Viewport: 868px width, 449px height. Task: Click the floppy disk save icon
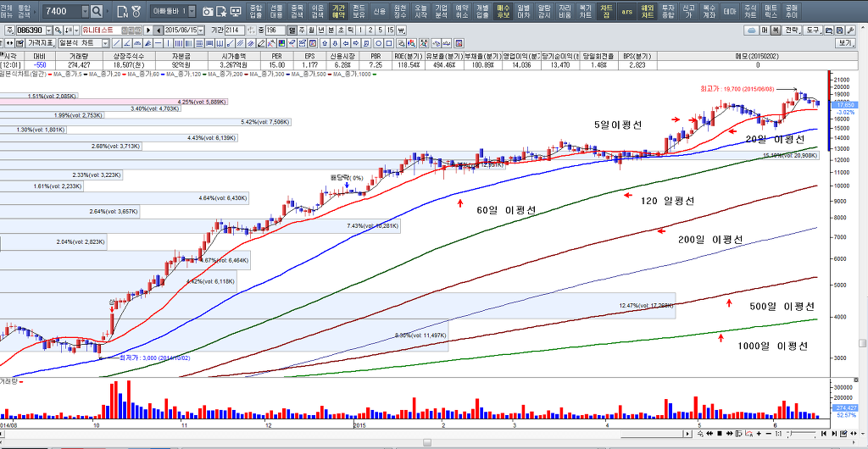(x=839, y=30)
